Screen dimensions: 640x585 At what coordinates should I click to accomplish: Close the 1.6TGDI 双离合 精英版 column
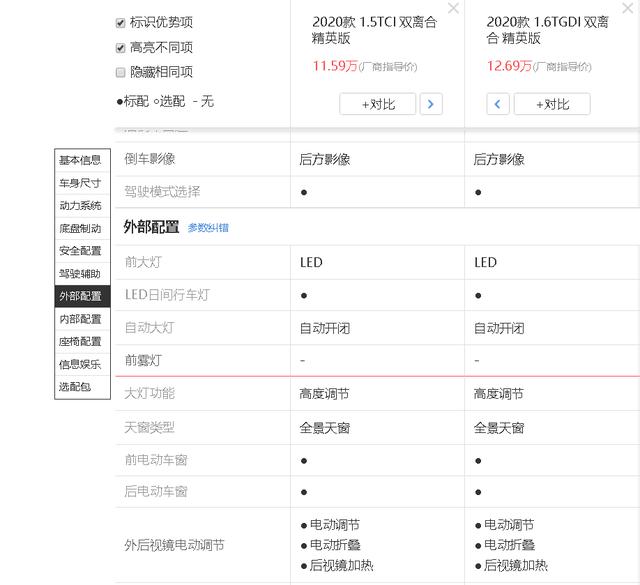point(628,8)
